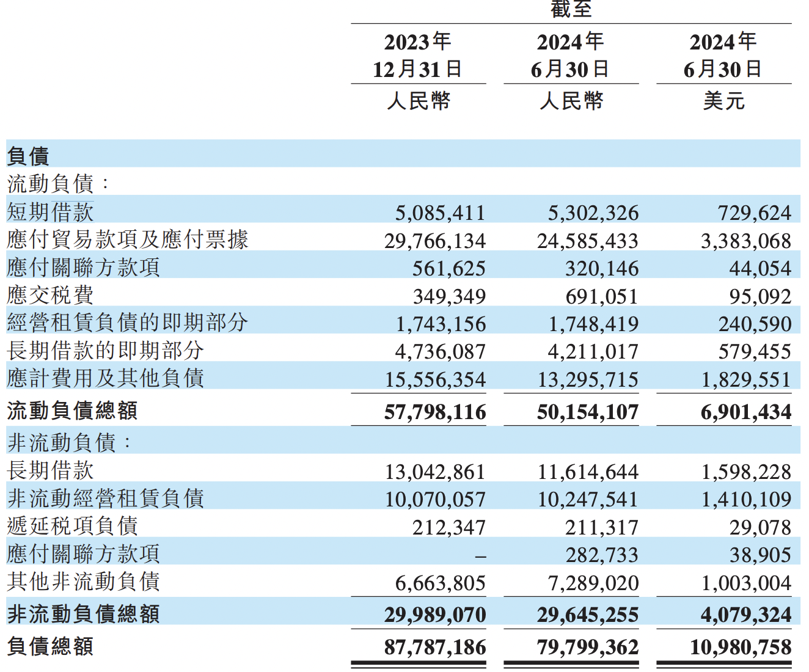809x672 pixels.
Task: Select the 87,787,186 grand total
Action: click(435, 648)
